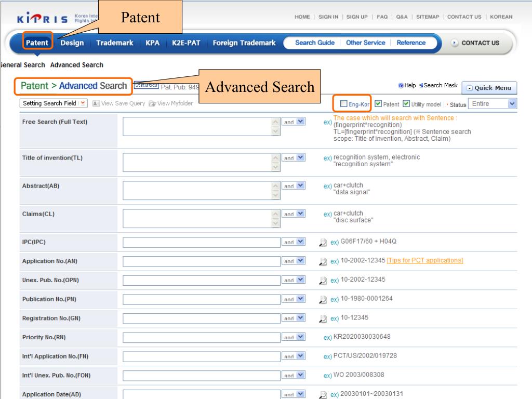Image resolution: width=532 pixels, height=399 pixels.
Task: Click the Application Date(AD) input field
Action: click(202, 395)
